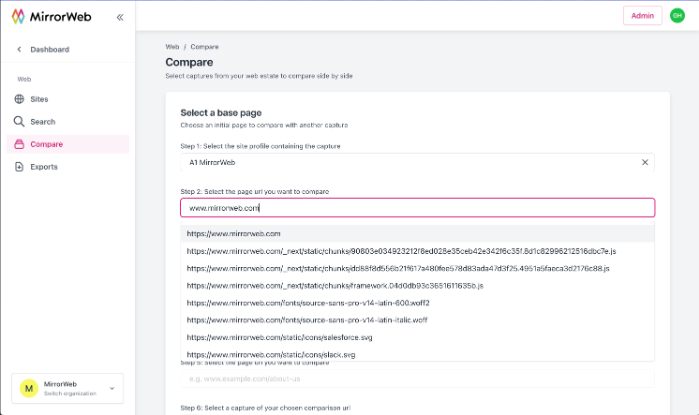Click the Admin button
Screen dimensions: 699x415
(642, 16)
